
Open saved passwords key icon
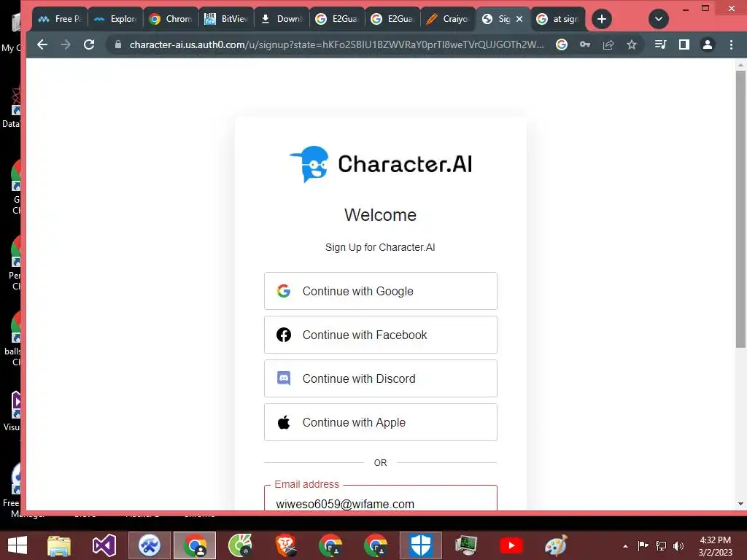pyautogui.click(x=585, y=44)
